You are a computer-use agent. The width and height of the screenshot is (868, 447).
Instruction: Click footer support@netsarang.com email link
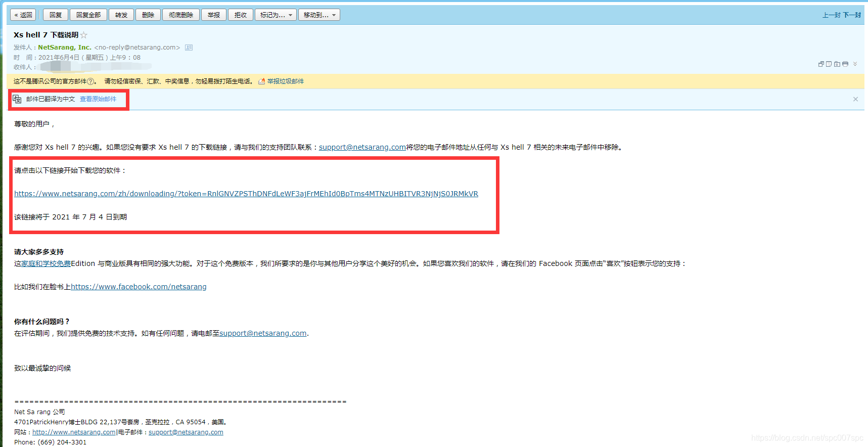coord(186,432)
